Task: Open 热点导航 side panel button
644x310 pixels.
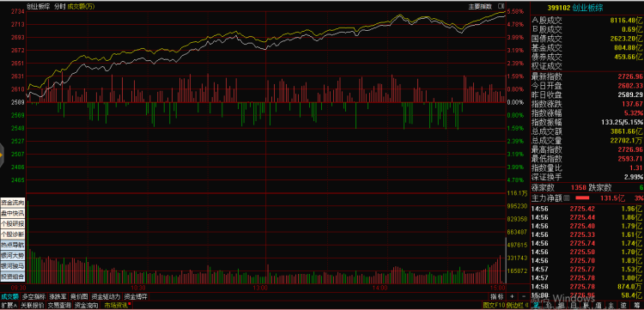Action: click(x=13, y=245)
